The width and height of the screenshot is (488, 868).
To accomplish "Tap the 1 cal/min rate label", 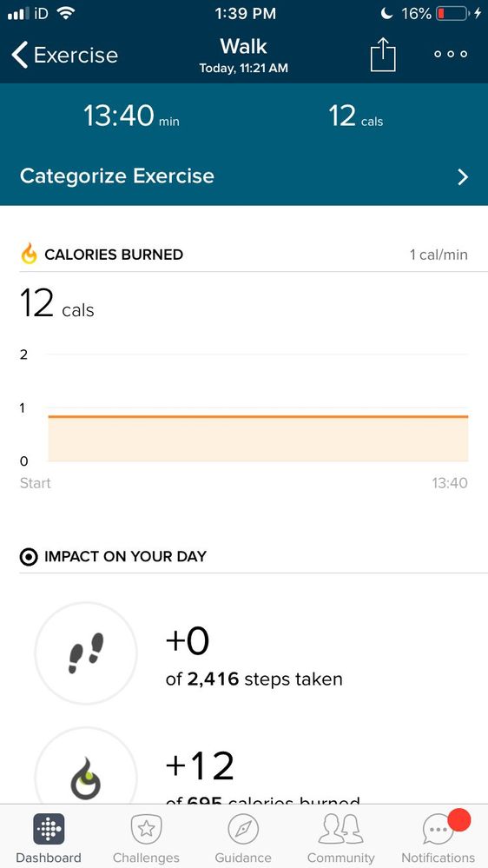I will 439,255.
